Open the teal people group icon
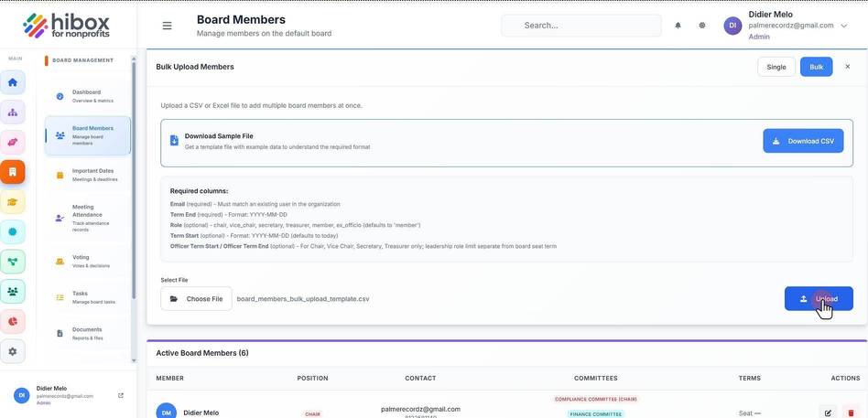Image resolution: width=868 pixels, height=418 pixels. pyautogui.click(x=13, y=292)
